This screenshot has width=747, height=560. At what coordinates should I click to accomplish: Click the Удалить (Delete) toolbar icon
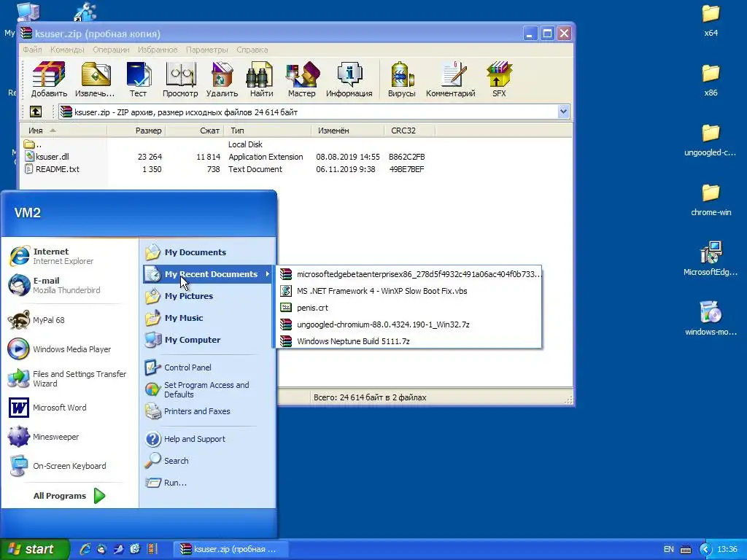click(x=222, y=79)
